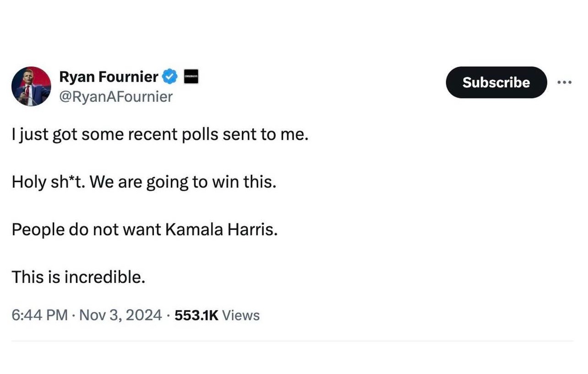Open the three-dot more options menu
The image size is (588, 374).
coord(564,82)
